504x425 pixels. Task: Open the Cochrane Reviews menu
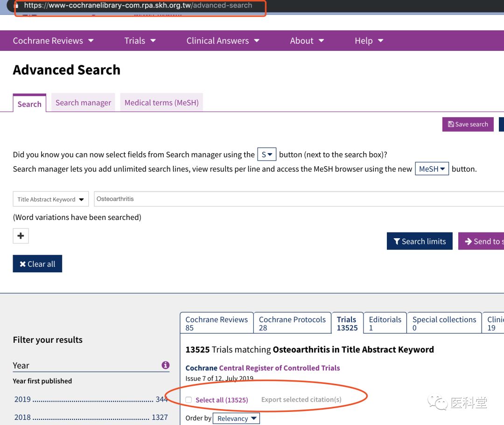(53, 41)
